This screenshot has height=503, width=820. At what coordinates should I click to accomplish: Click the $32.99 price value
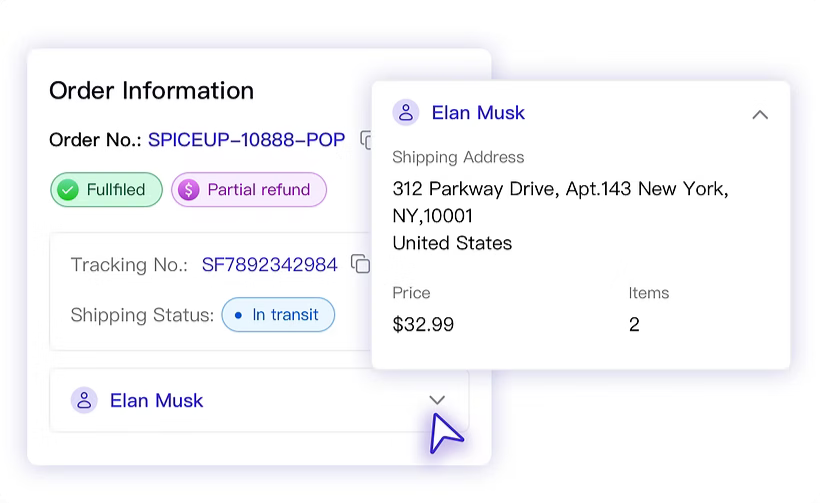[423, 324]
